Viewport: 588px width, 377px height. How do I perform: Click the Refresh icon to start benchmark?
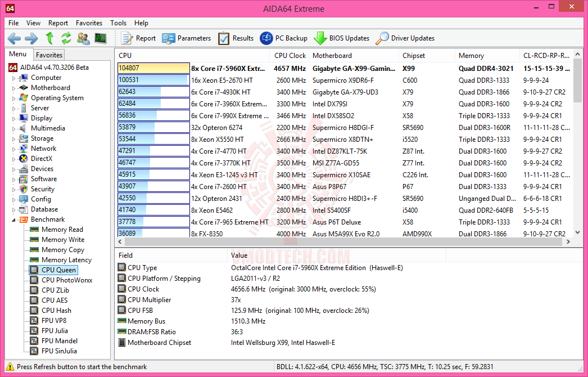66,38
